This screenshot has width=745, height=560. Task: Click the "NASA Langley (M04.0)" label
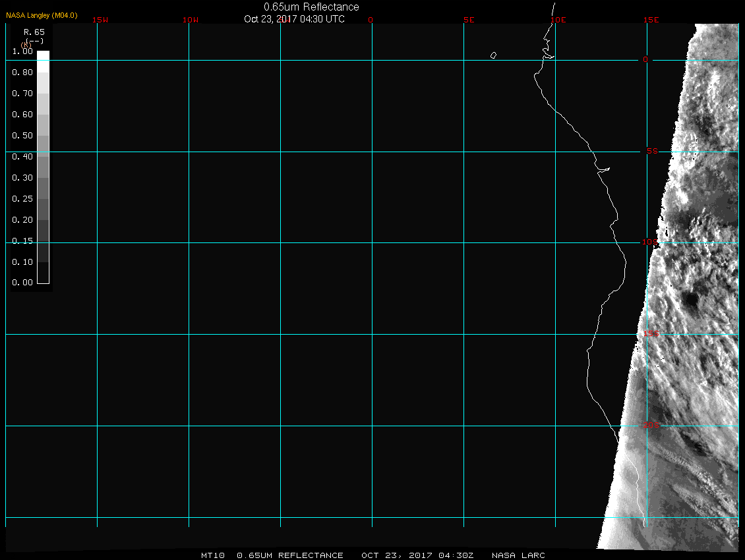[x=42, y=15]
